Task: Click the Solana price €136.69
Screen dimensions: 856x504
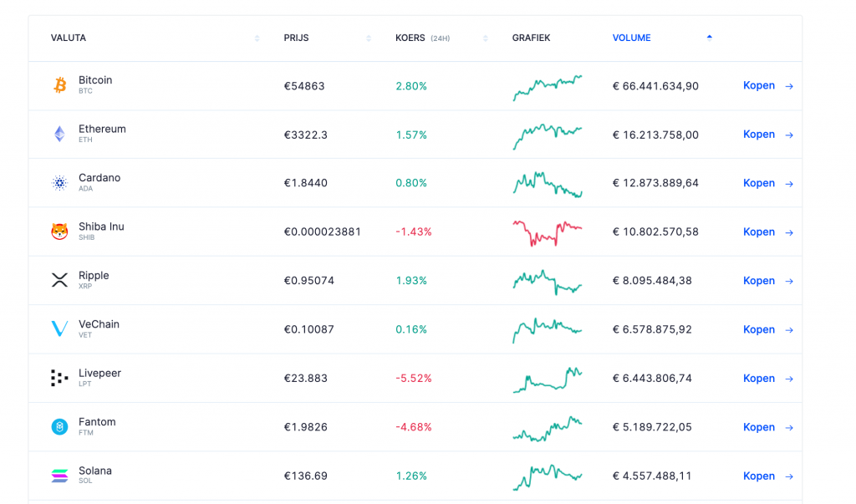Action: pyautogui.click(x=306, y=476)
